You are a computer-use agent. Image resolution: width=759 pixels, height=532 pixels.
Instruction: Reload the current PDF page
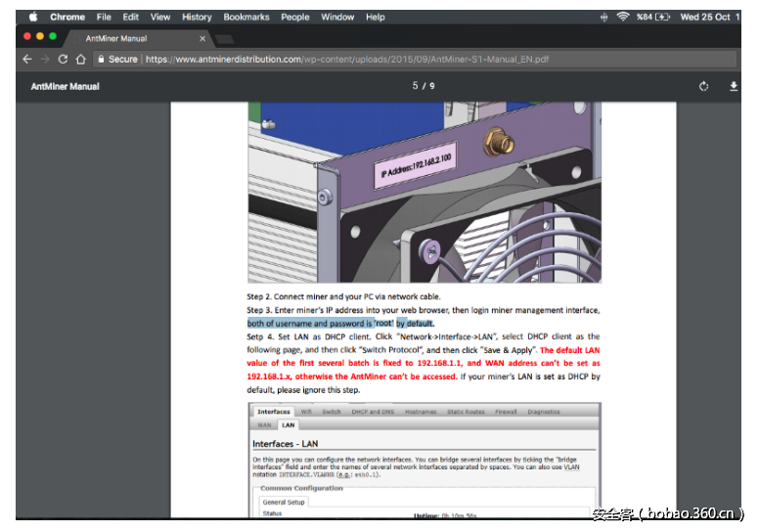[64, 60]
